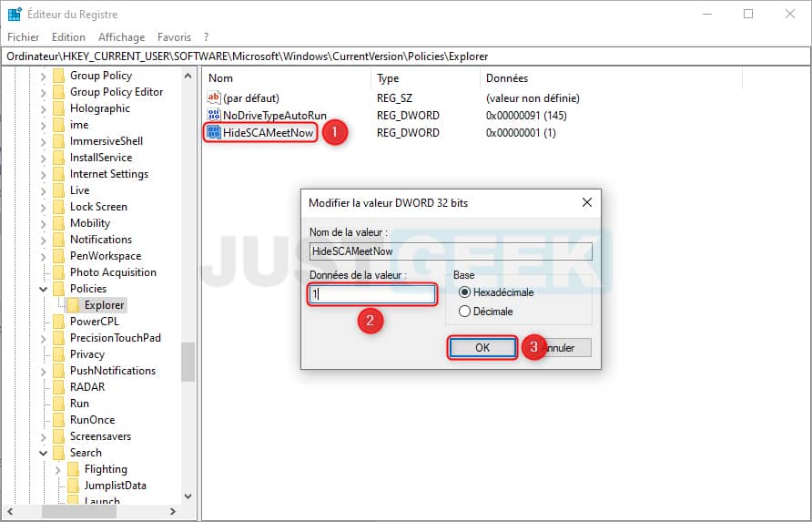Expand the PrecisionTouchPad tree node
812x522 pixels.
[x=44, y=339]
